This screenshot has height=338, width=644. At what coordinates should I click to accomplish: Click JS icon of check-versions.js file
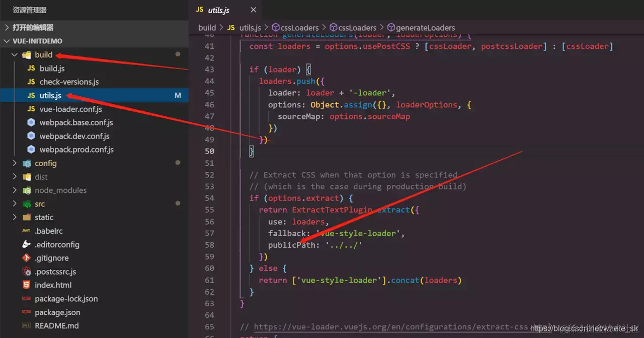31,82
